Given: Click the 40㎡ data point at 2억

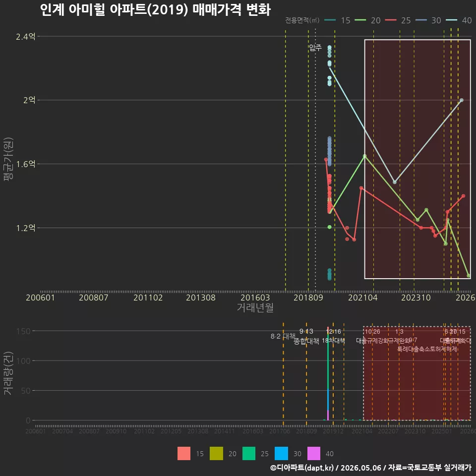Looking at the screenshot, I should [x=462, y=100].
